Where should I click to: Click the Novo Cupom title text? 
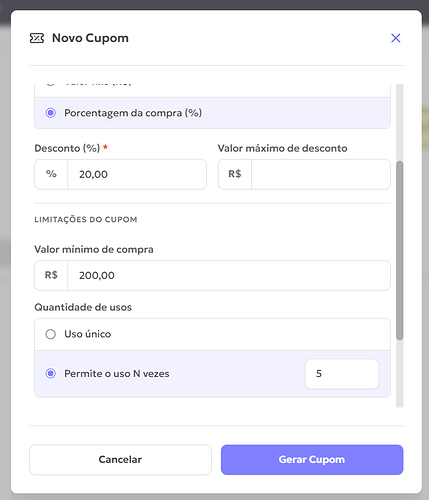90,38
